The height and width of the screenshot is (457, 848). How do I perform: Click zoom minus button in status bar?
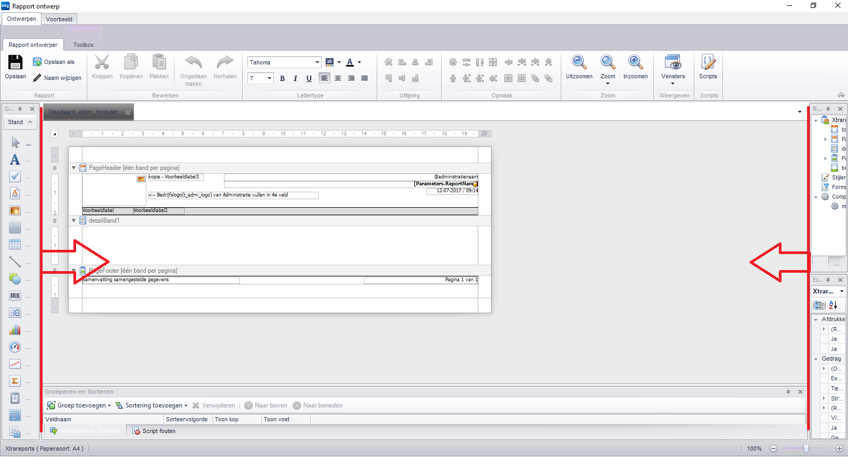pos(773,448)
